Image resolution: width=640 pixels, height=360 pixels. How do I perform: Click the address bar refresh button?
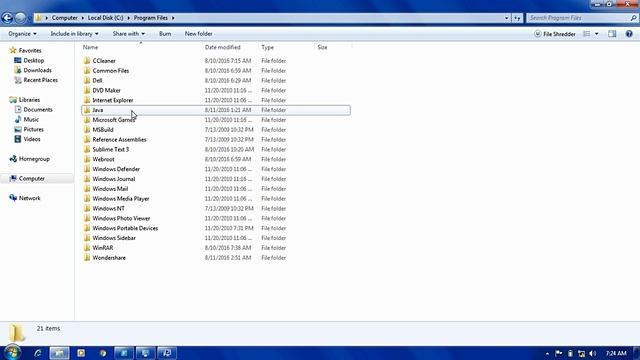pyautogui.click(x=517, y=18)
